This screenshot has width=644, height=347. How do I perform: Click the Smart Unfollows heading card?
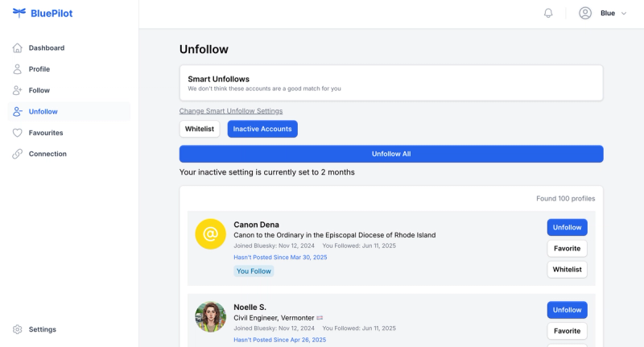391,83
